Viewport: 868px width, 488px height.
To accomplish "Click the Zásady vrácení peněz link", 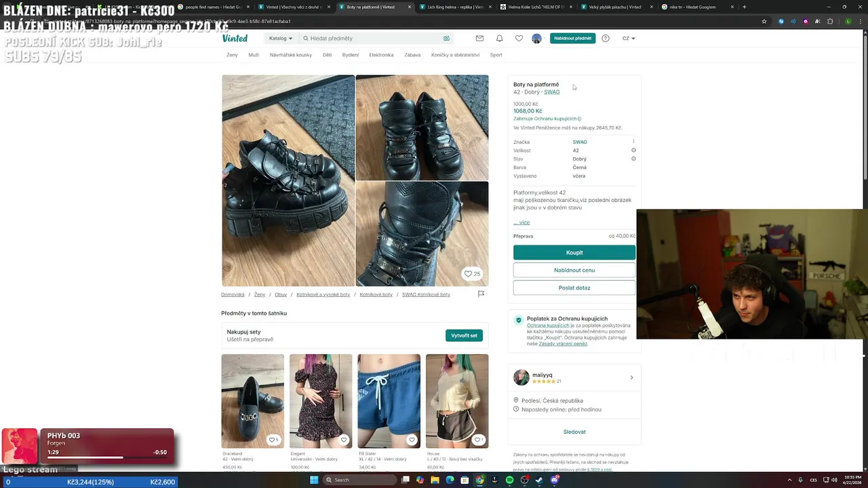I will [x=563, y=344].
